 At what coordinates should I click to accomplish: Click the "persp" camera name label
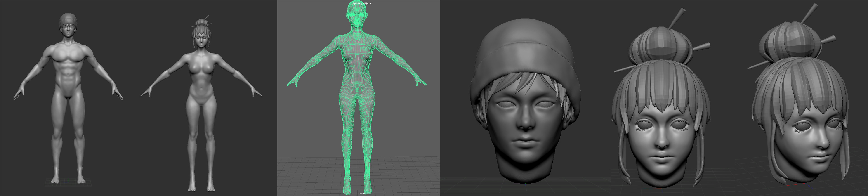(362, 193)
